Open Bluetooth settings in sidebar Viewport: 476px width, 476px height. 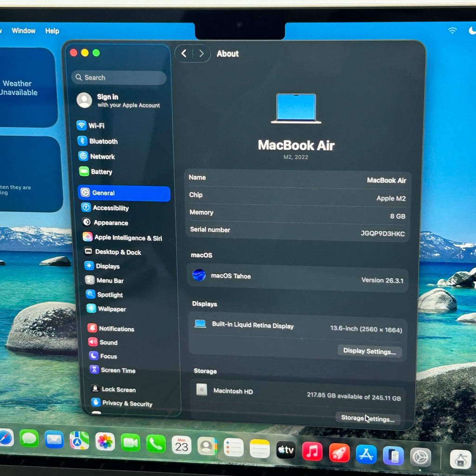tap(98, 141)
